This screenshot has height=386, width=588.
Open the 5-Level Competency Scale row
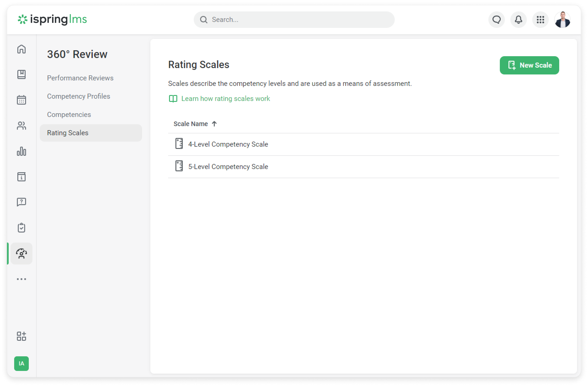pyautogui.click(x=228, y=167)
